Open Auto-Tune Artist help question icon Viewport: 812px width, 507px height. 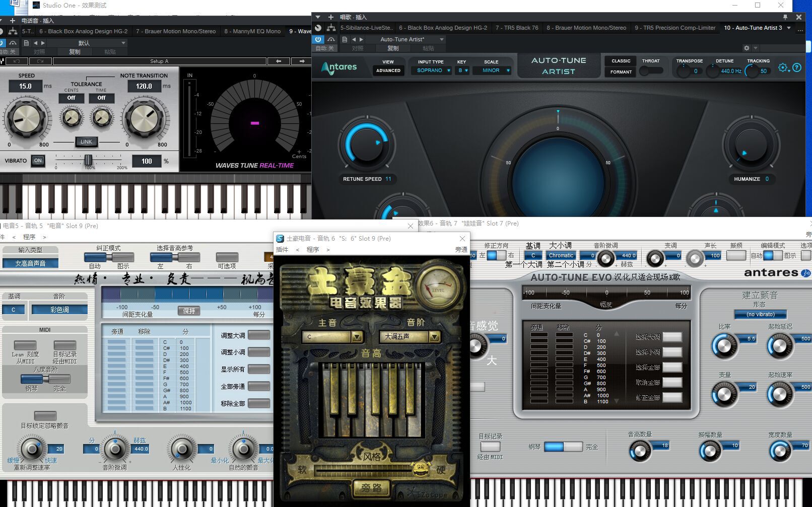click(x=797, y=67)
